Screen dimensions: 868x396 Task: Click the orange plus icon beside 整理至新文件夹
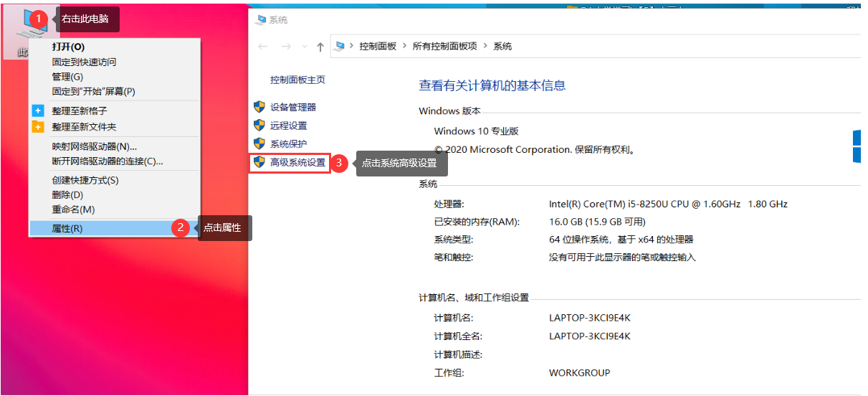(39, 126)
